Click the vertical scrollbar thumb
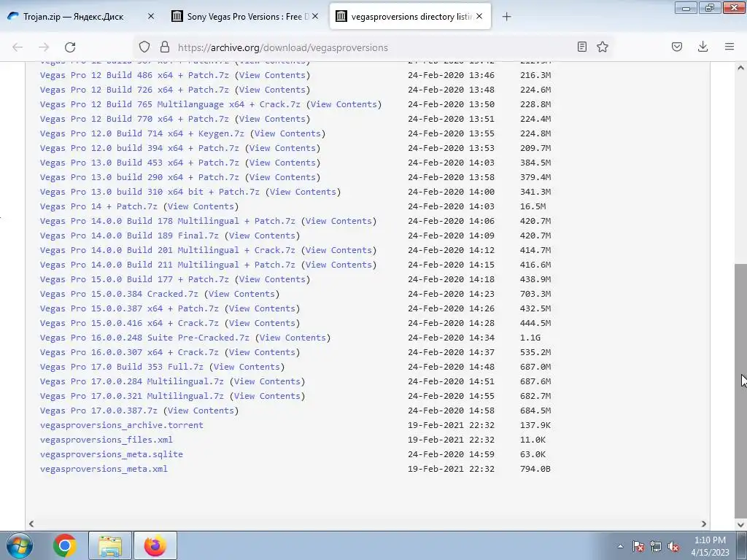This screenshot has height=560, width=747. coord(741,391)
